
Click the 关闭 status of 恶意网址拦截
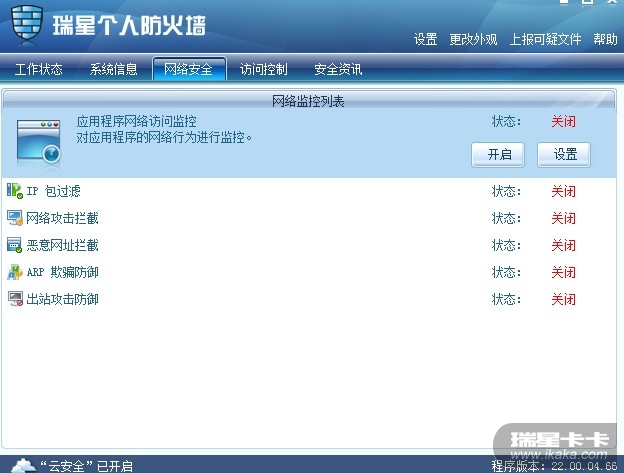[564, 245]
